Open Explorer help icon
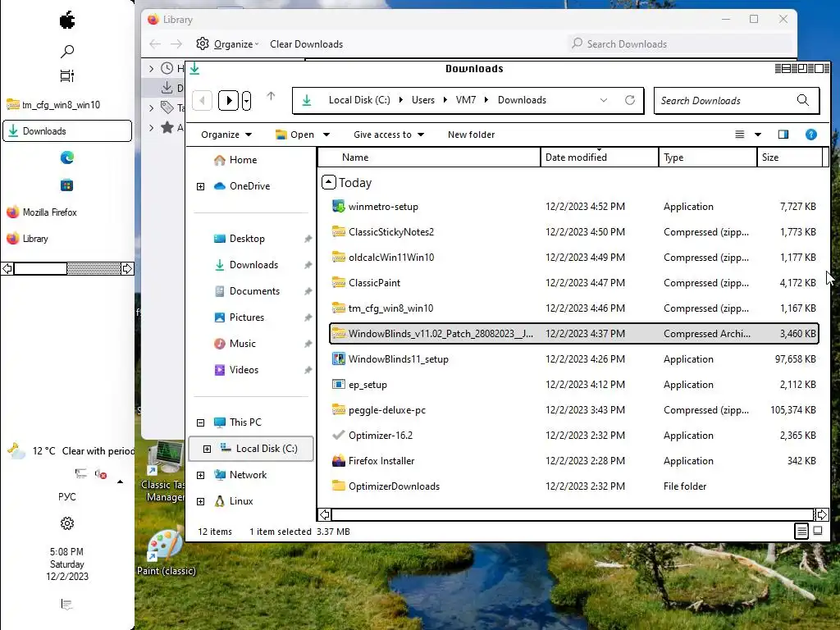The image size is (840, 630). click(811, 135)
